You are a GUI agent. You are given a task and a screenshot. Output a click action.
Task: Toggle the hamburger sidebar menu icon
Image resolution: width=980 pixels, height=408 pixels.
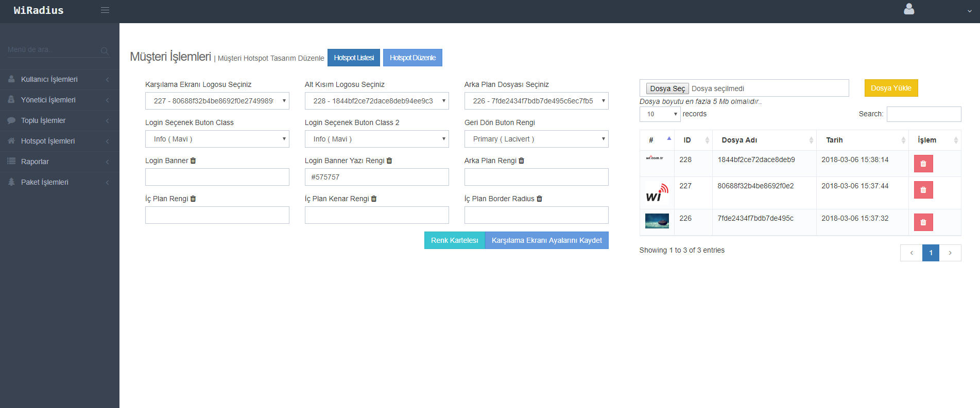[105, 10]
